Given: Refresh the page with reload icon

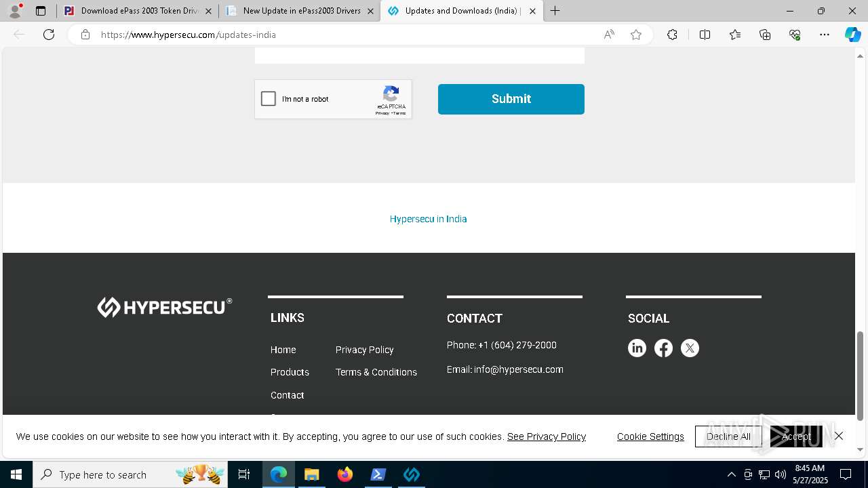Looking at the screenshot, I should [x=49, y=35].
